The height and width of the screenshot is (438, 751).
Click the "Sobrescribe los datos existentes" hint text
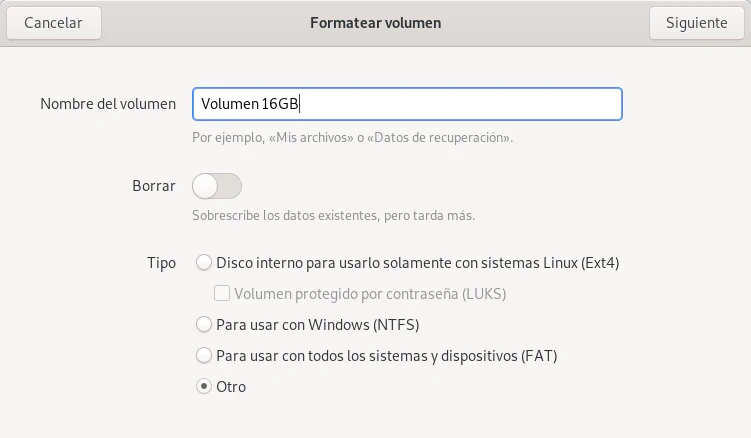[x=333, y=215]
